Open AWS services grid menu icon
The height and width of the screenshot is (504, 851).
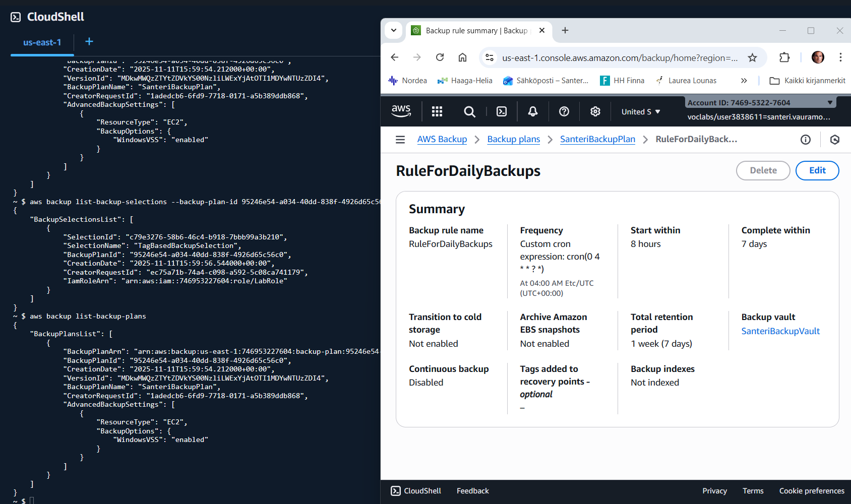[x=437, y=111]
